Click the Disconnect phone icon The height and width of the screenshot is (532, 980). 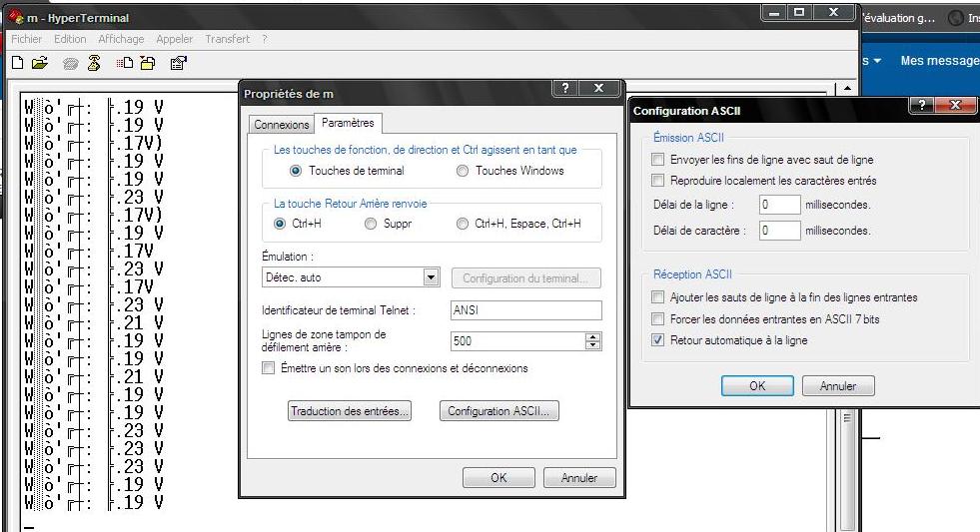pos(94,63)
